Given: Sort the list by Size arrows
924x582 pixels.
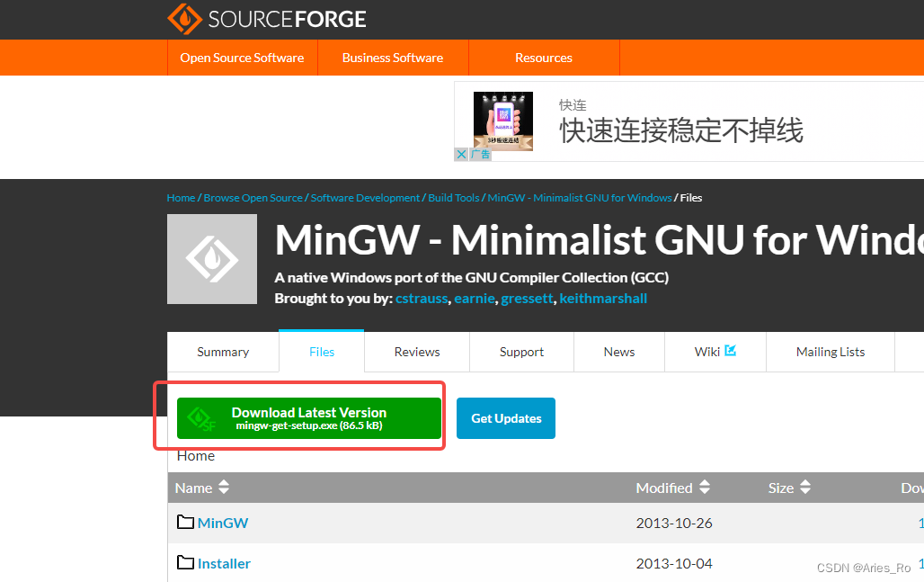Looking at the screenshot, I should (805, 487).
